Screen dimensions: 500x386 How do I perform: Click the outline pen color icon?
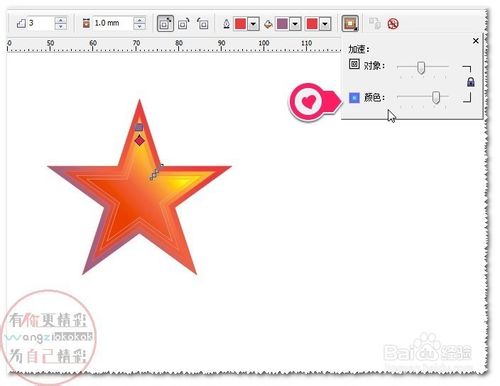point(226,24)
